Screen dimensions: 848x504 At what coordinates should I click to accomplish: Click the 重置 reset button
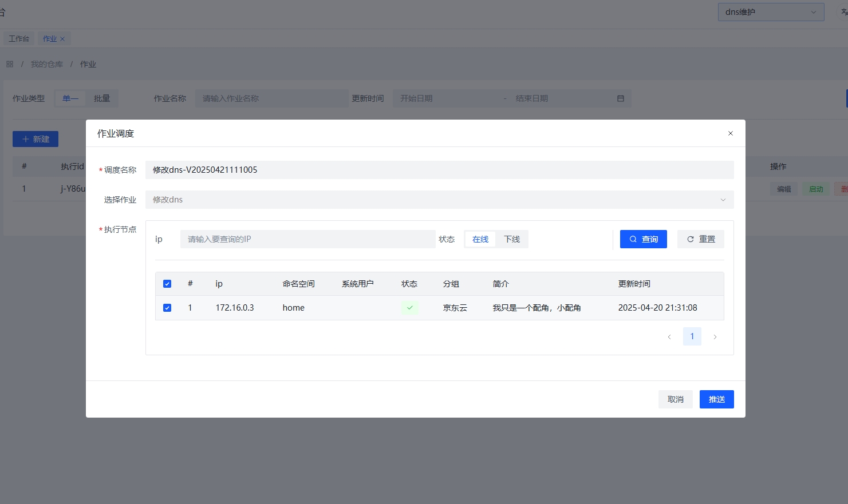click(700, 239)
